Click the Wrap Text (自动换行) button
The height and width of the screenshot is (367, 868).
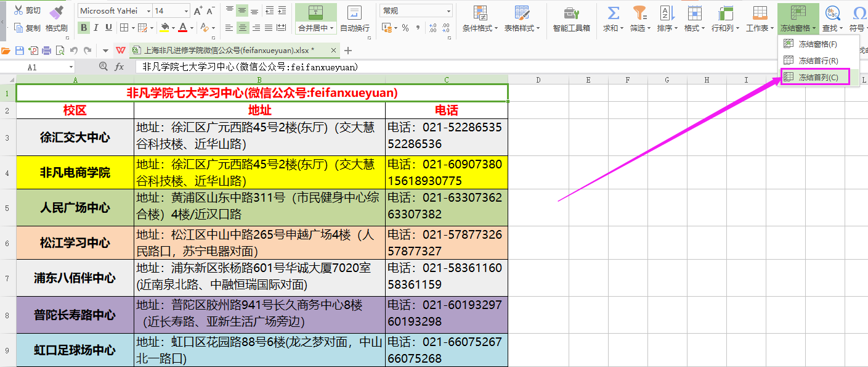pyautogui.click(x=355, y=19)
